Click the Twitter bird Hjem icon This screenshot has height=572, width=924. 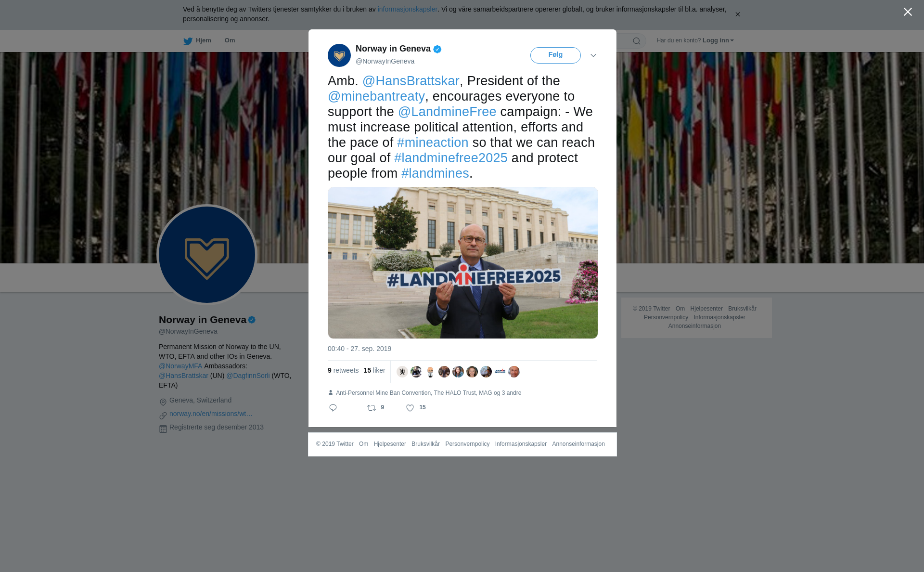tap(188, 41)
